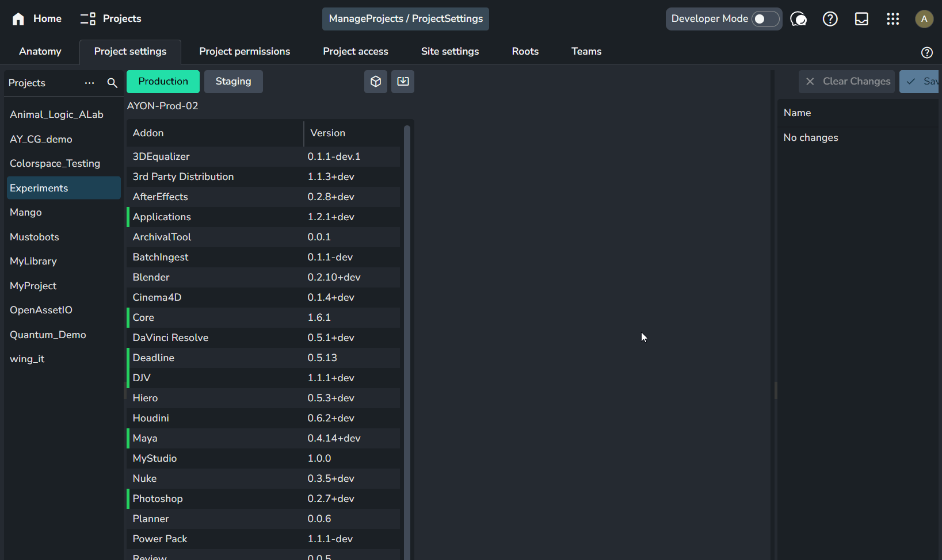Viewport: 942px width, 560px height.
Task: Select the Staging variant
Action: pyautogui.click(x=233, y=82)
